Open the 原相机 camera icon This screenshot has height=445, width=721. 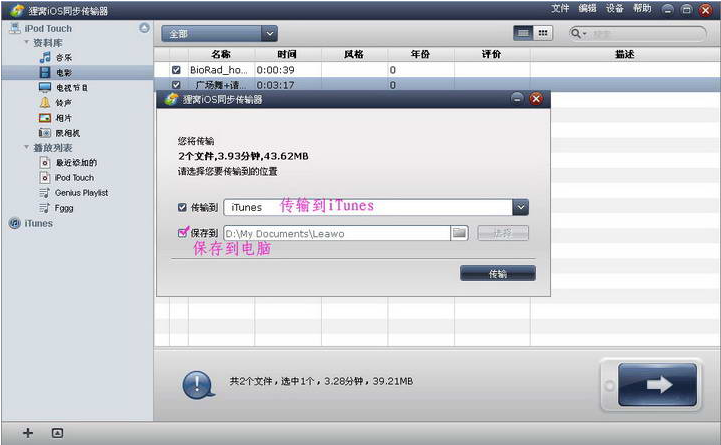[x=45, y=133]
